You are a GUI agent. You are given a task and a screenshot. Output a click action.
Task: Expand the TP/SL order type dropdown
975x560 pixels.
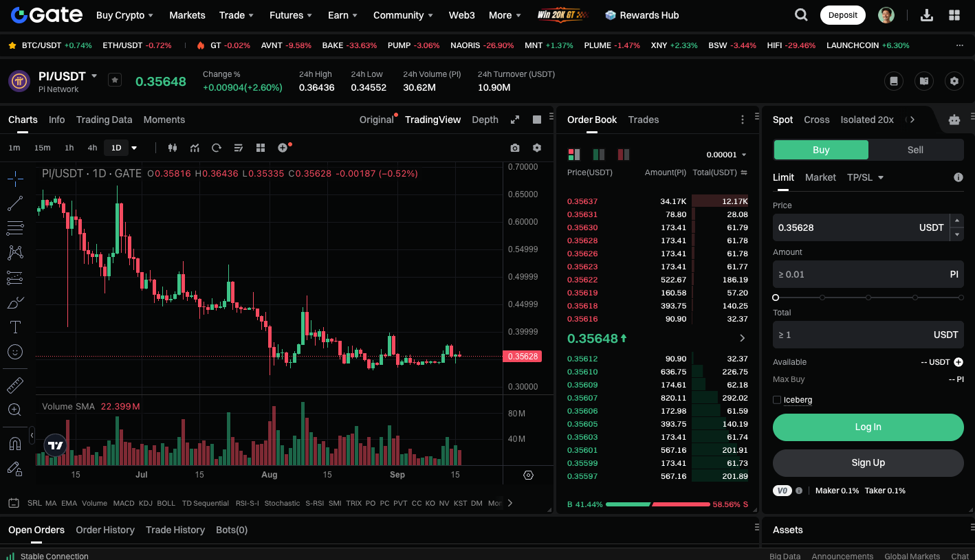tap(881, 177)
